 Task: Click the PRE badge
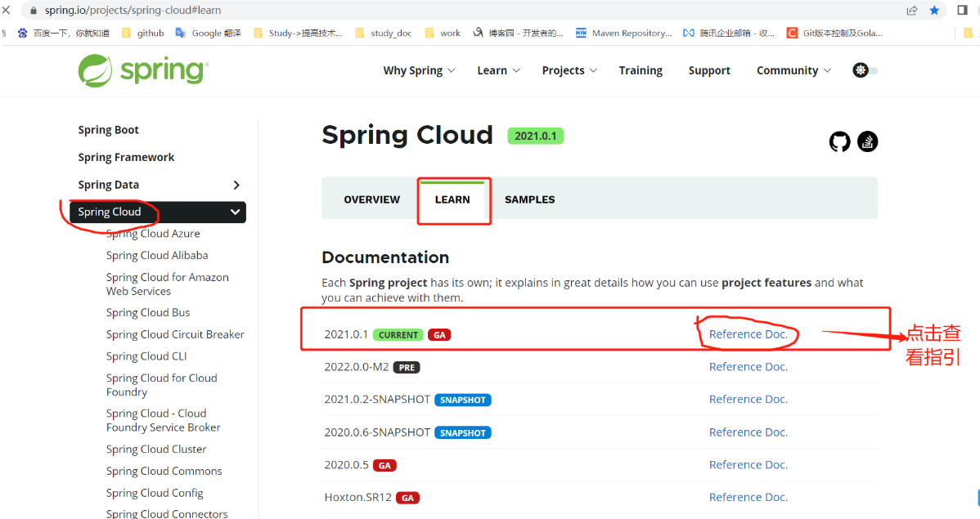[407, 367]
